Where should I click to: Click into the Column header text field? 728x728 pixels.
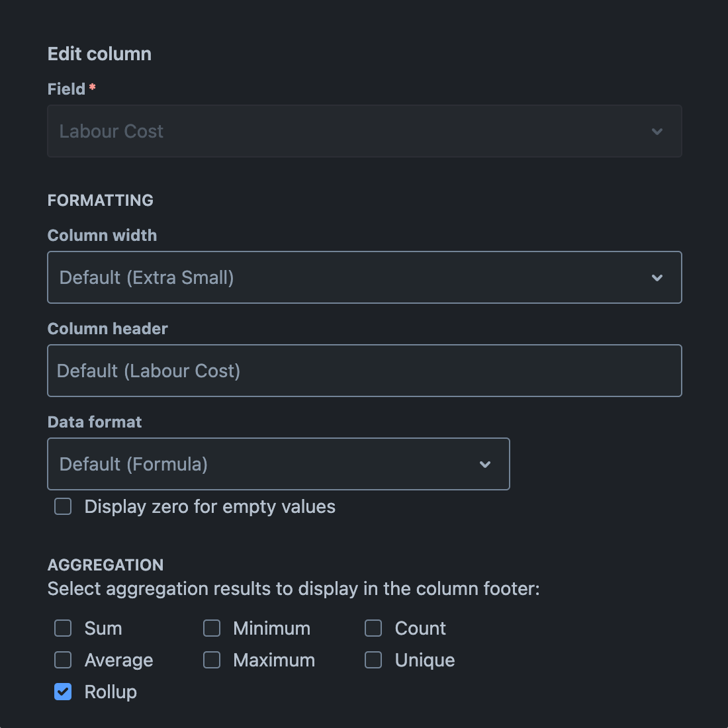tap(364, 371)
